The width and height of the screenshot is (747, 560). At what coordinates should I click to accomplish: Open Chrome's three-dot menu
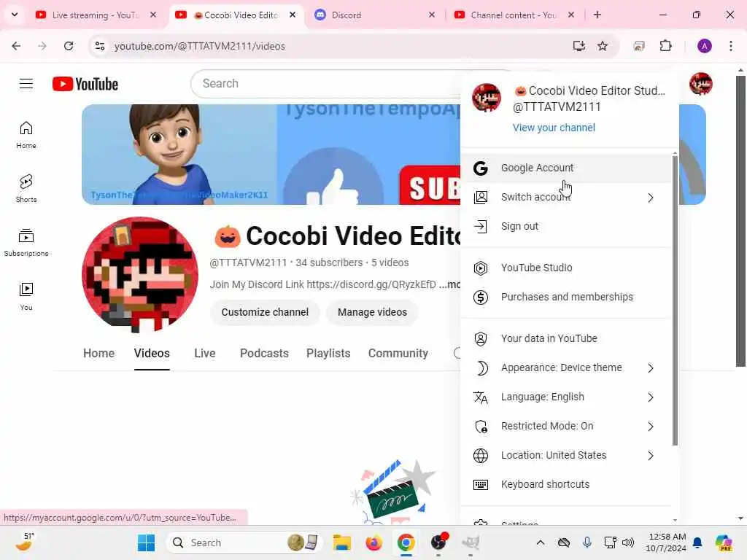click(x=731, y=46)
